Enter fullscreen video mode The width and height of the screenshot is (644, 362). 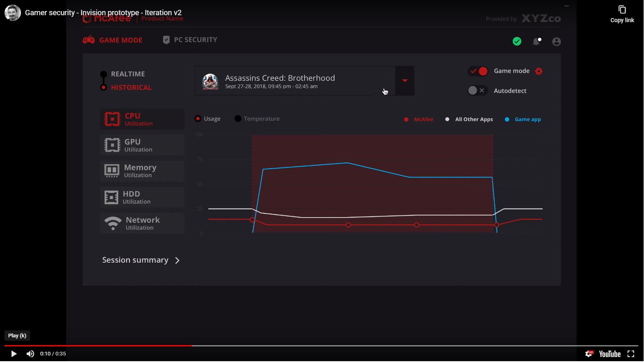tap(631, 354)
